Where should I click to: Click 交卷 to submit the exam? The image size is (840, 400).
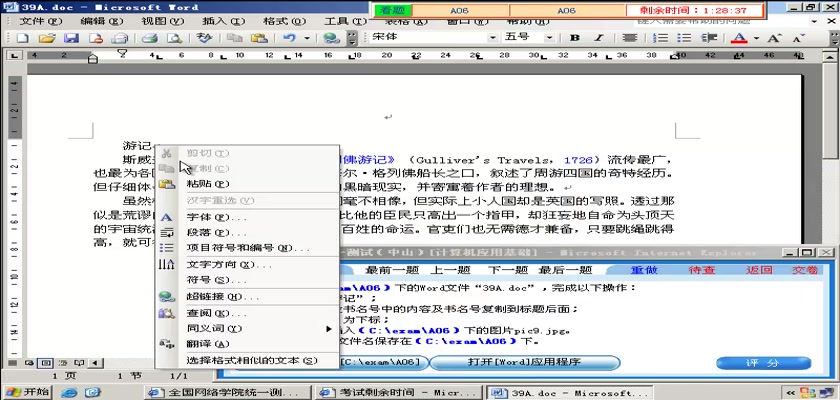tap(805, 270)
